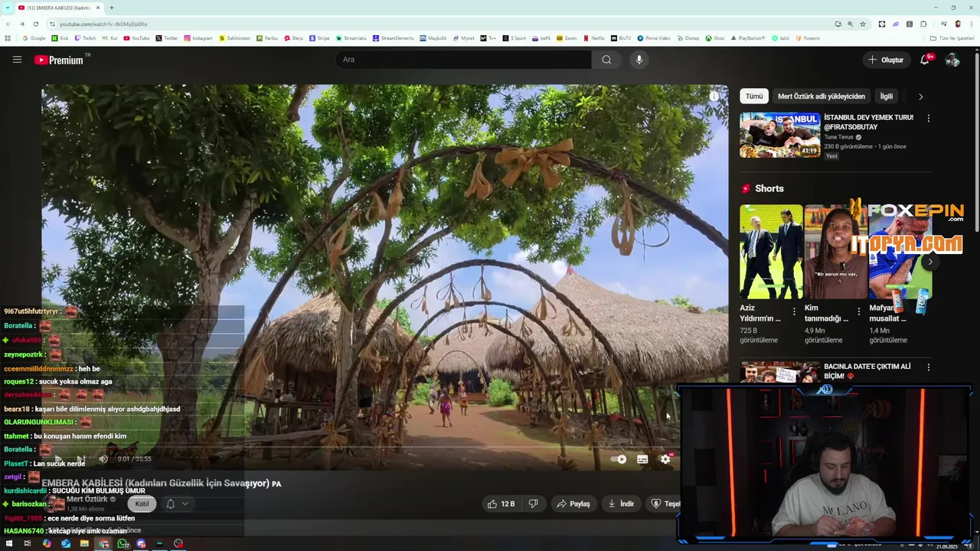Mute the video volume
The width and height of the screenshot is (980, 551).
[x=103, y=459]
